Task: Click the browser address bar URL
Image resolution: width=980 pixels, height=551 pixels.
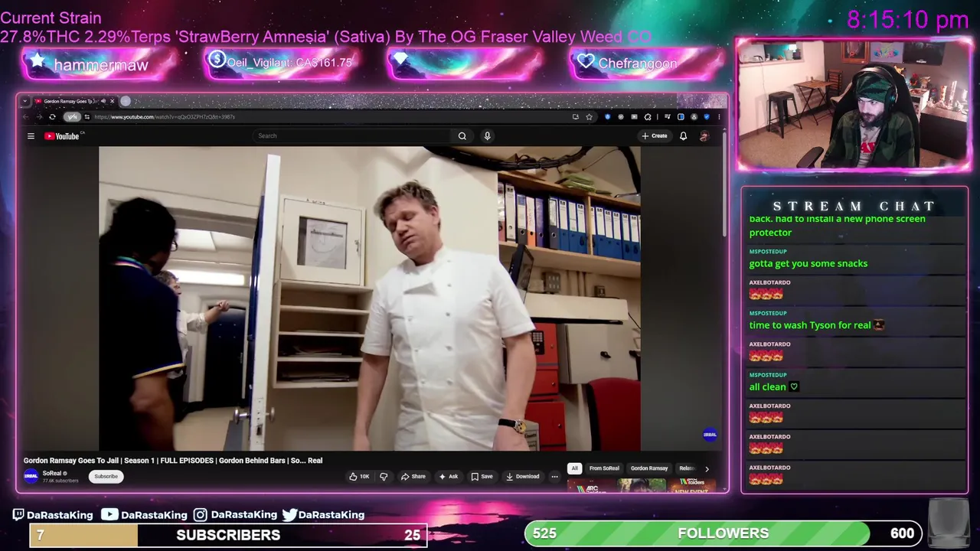Action: pyautogui.click(x=165, y=117)
